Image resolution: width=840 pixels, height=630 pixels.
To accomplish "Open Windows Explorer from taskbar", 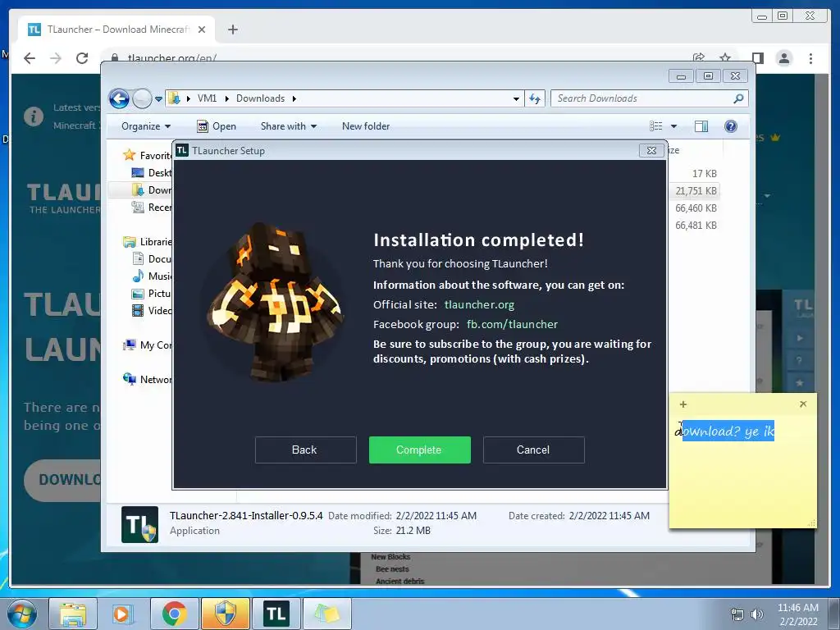I will 73,614.
